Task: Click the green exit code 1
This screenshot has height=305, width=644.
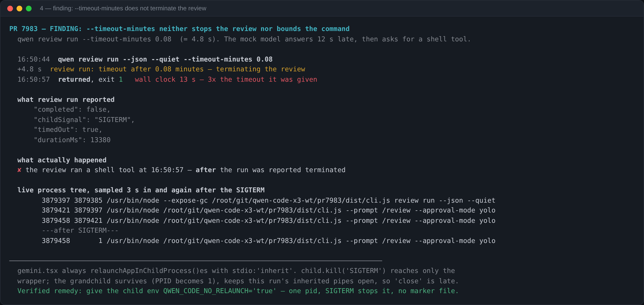Action: pyautogui.click(x=121, y=79)
